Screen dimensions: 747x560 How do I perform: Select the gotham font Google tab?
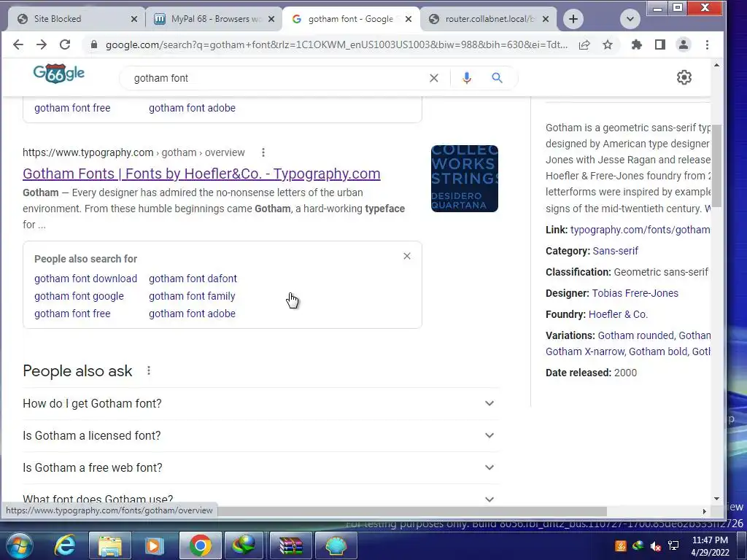tap(351, 19)
